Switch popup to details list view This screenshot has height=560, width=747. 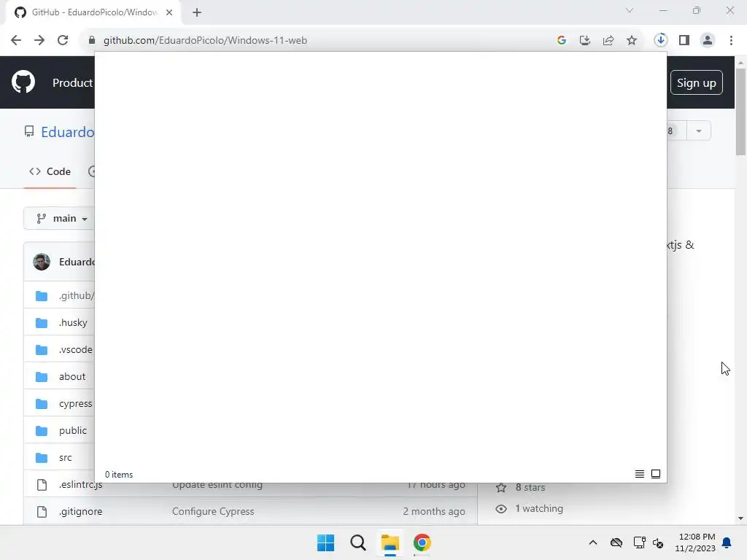pos(640,474)
